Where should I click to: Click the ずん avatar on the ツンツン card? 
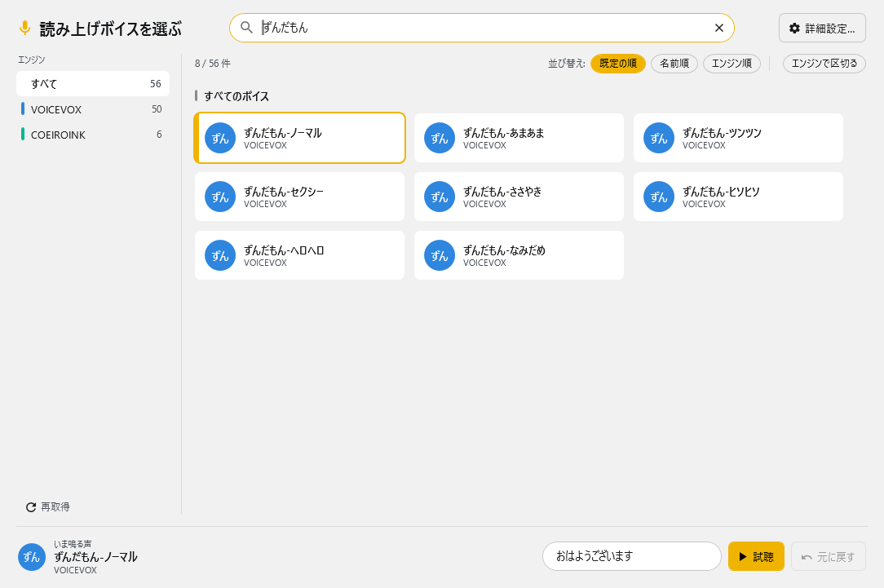point(658,138)
